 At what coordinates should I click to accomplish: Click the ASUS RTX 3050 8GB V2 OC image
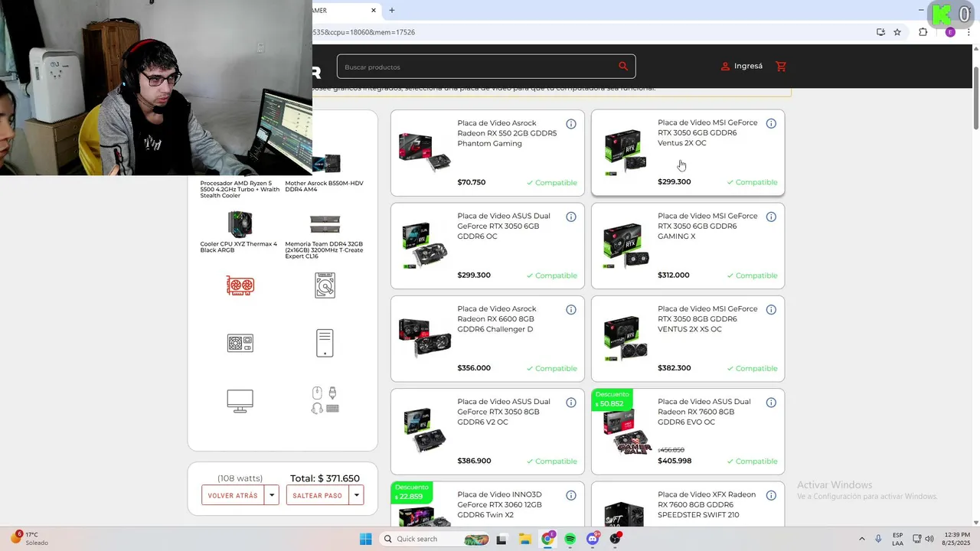pyautogui.click(x=425, y=431)
